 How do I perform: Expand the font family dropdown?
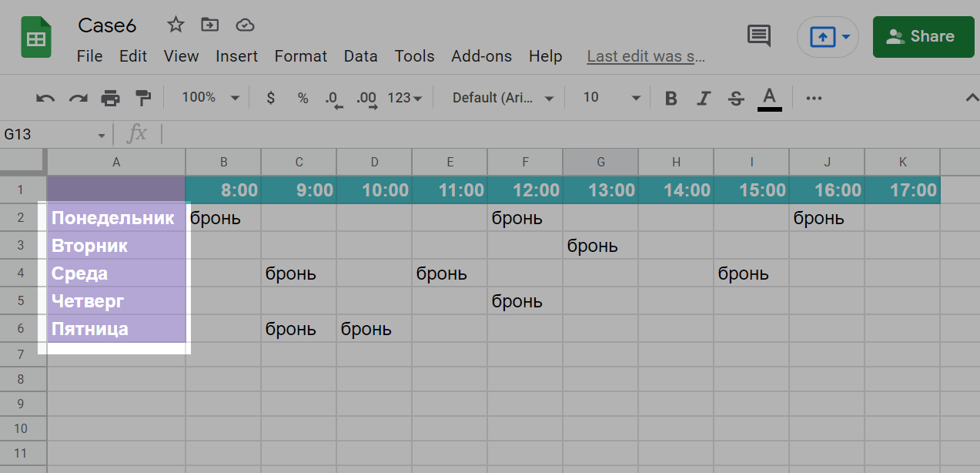point(503,98)
